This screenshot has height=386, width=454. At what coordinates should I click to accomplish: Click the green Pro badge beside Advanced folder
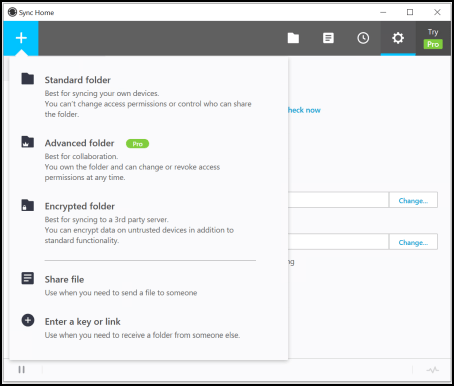pos(137,144)
